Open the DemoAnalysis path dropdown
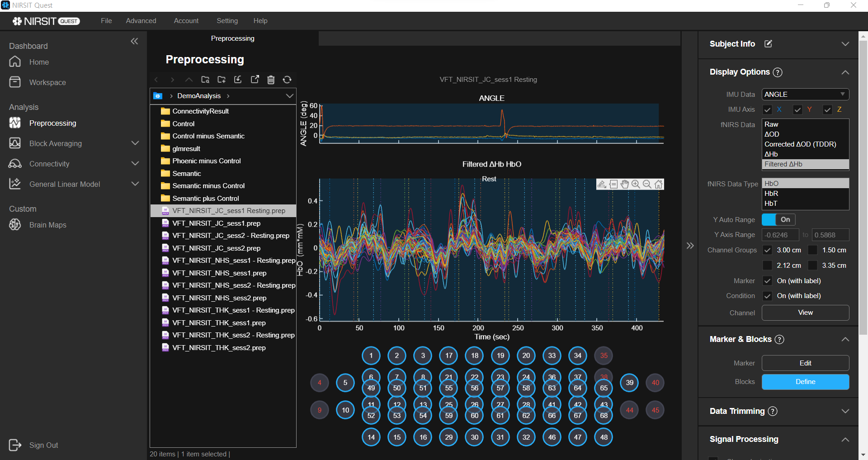The height and width of the screenshot is (460, 868). [x=290, y=96]
